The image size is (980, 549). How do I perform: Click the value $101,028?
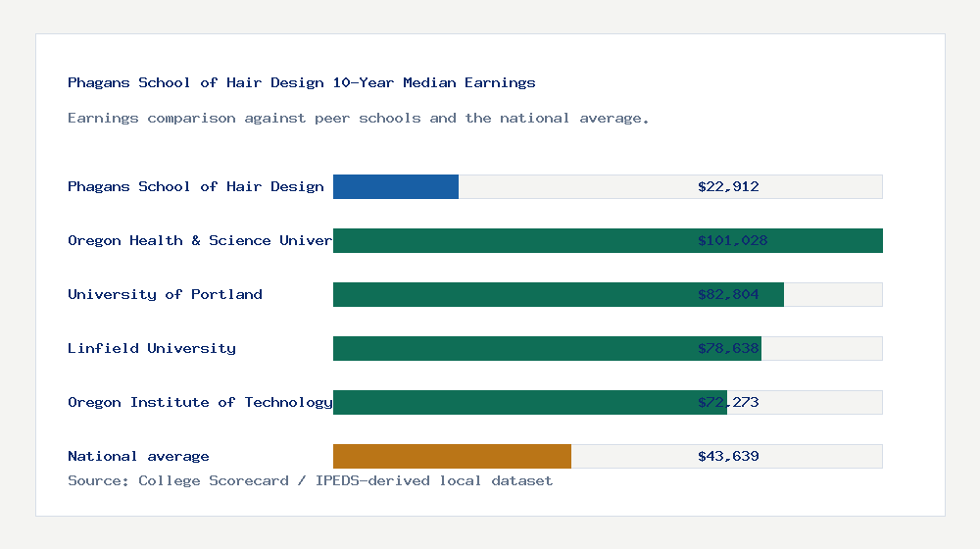tap(732, 241)
